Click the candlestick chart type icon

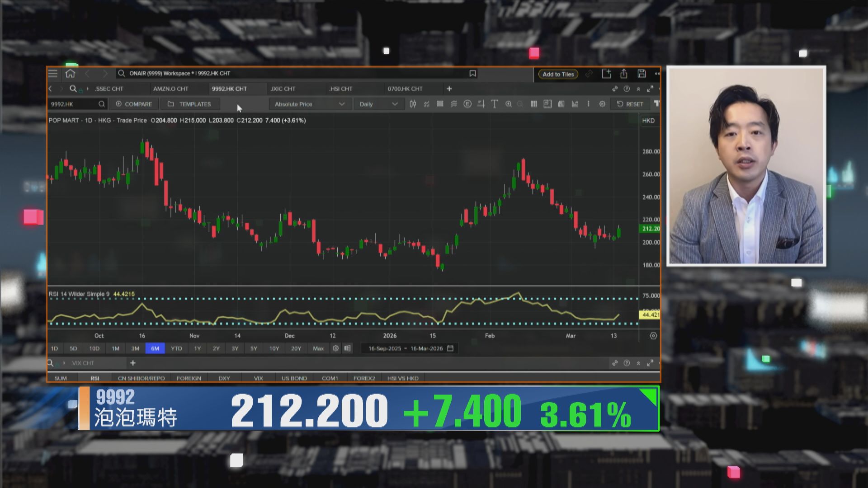point(413,104)
